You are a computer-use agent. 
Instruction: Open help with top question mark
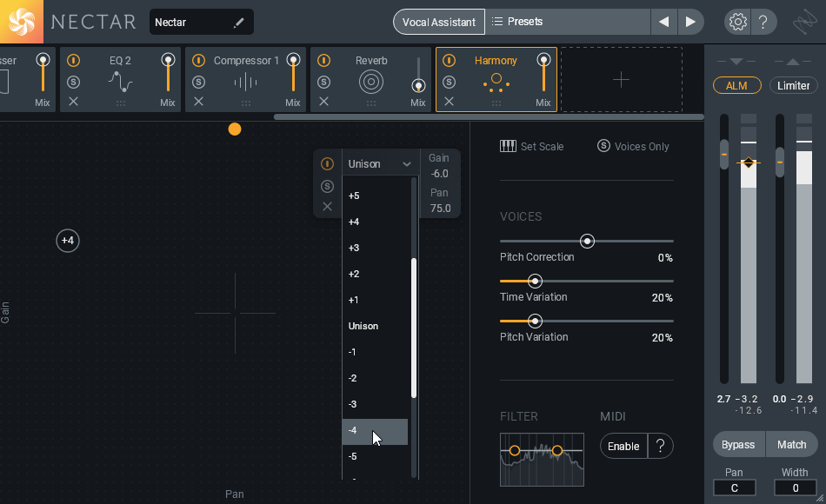(x=763, y=22)
